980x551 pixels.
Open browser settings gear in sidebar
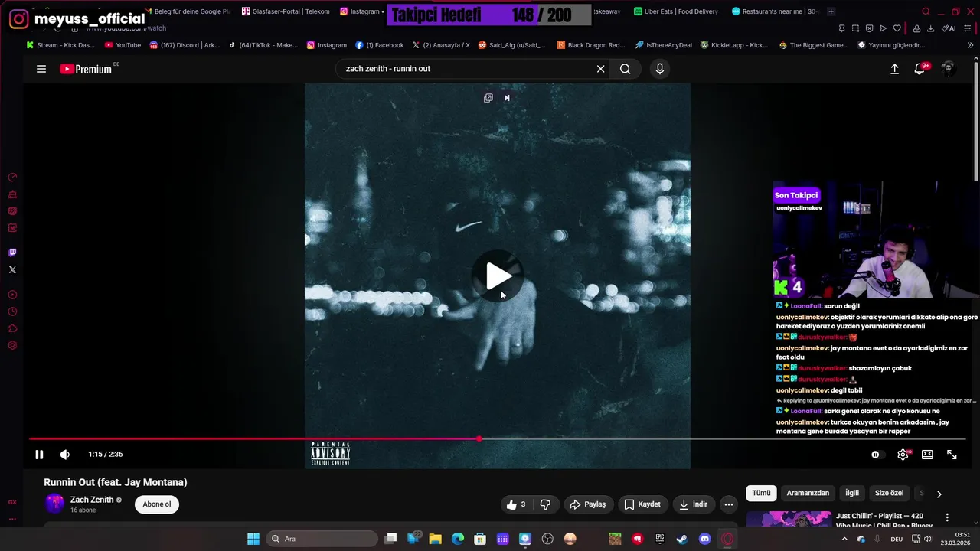click(12, 345)
